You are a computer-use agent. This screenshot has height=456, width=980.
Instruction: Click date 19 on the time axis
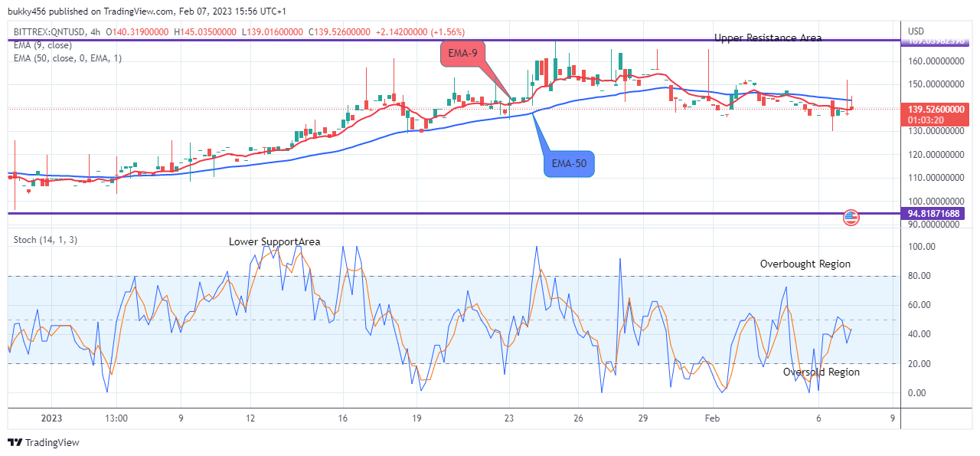pos(416,418)
